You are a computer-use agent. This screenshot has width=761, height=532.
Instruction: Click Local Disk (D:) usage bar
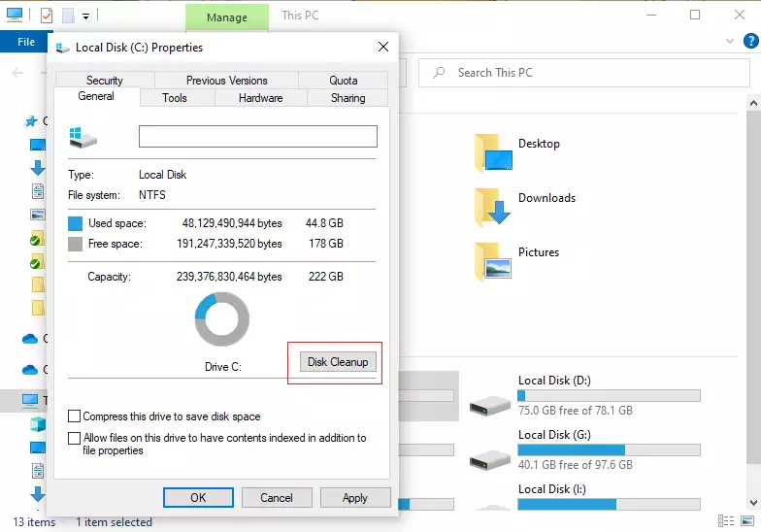pos(610,396)
